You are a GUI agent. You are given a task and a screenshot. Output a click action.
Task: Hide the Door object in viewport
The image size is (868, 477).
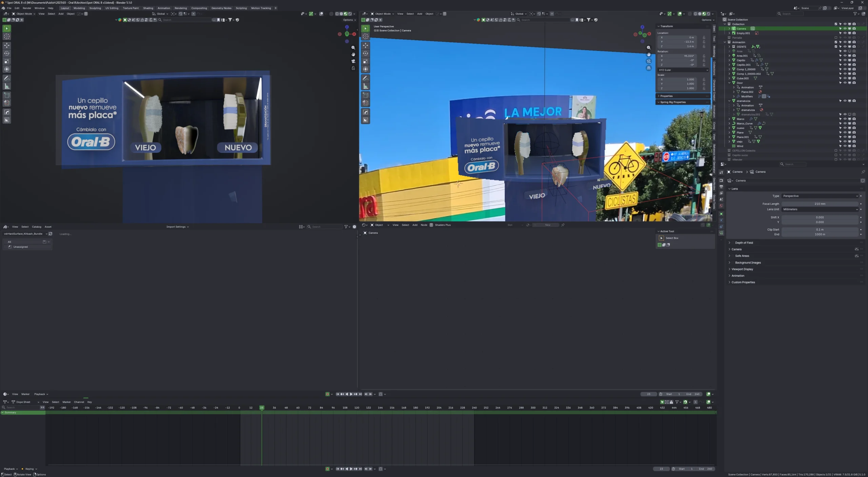coord(845,83)
